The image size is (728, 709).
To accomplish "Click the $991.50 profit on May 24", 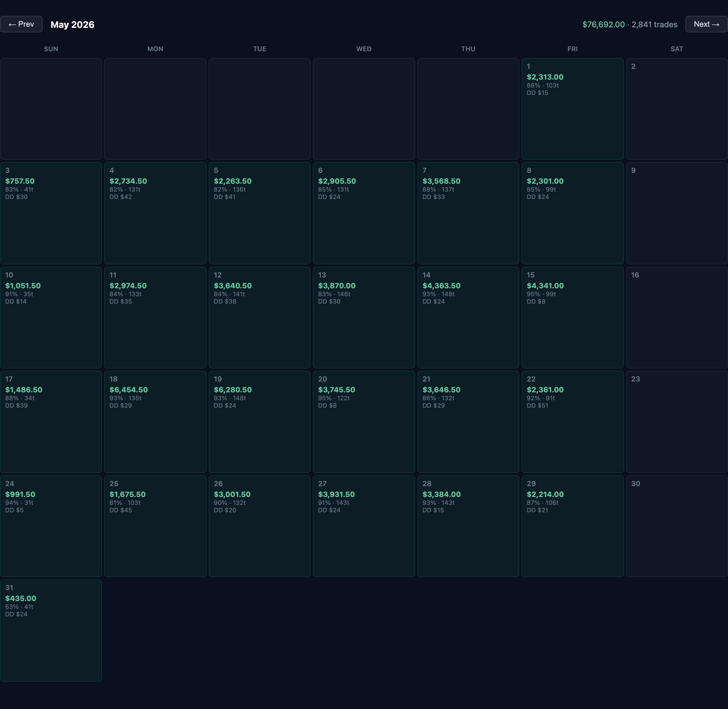I will click(x=20, y=494).
